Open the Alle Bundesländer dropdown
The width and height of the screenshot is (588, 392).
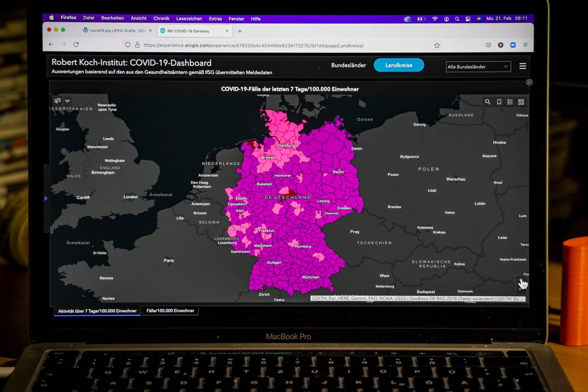point(478,67)
